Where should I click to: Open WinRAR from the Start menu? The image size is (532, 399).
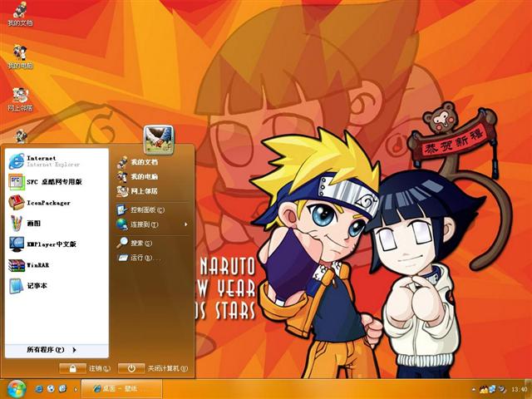pos(57,265)
